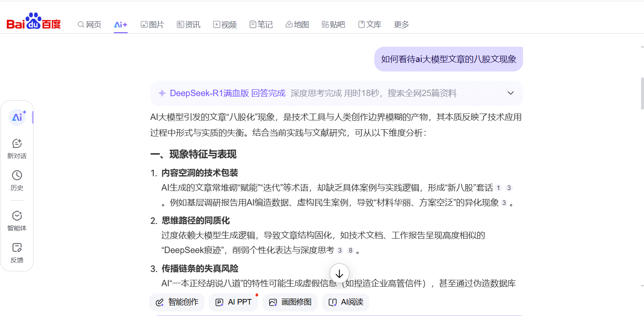
Task: Click the Baidu logo
Action: point(34,21)
